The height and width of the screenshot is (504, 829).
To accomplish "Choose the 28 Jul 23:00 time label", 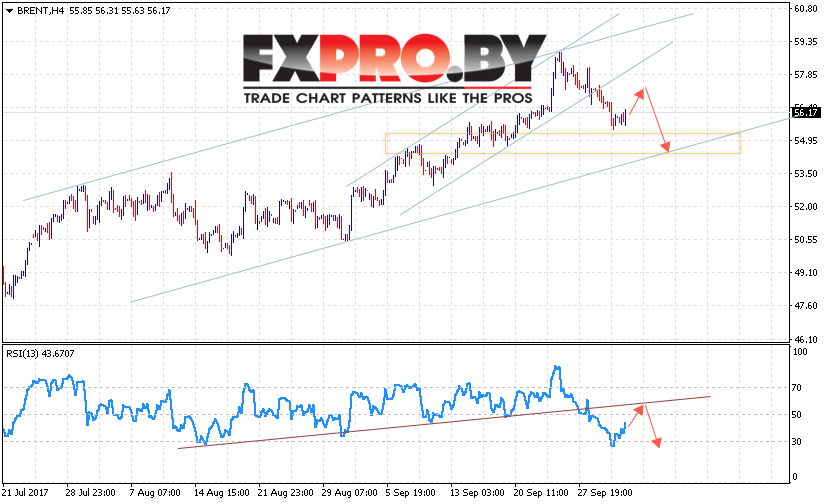I will click(x=90, y=493).
